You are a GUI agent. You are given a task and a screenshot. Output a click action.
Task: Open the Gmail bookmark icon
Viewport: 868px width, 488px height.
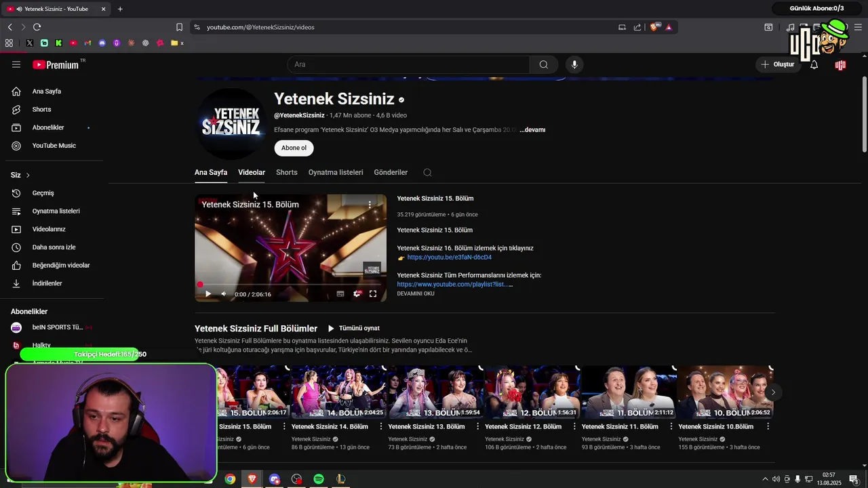87,43
